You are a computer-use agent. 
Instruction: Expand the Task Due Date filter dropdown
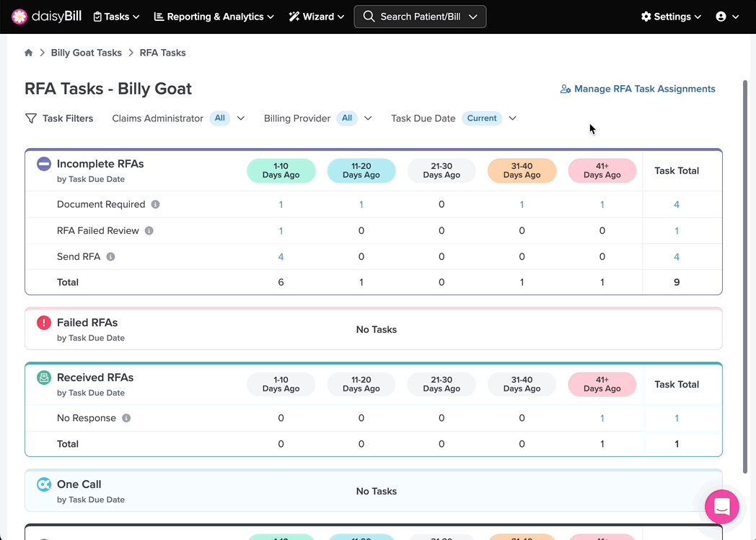tap(512, 118)
